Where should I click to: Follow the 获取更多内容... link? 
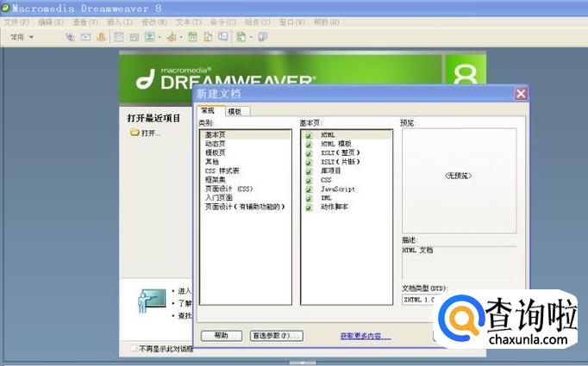pyautogui.click(x=366, y=336)
